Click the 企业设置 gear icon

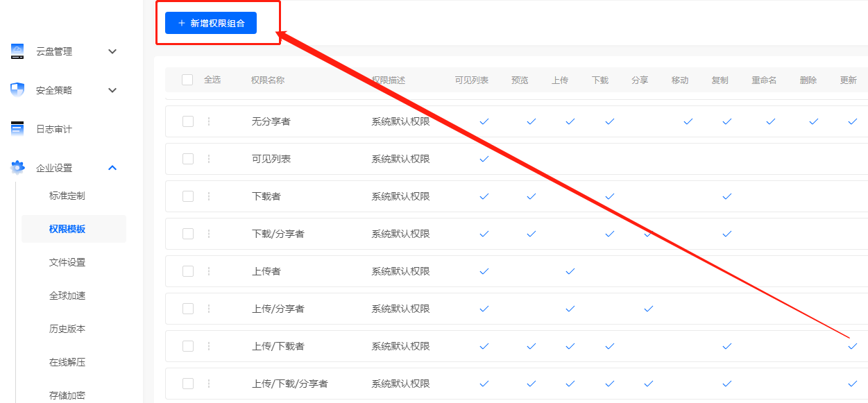[x=17, y=168]
